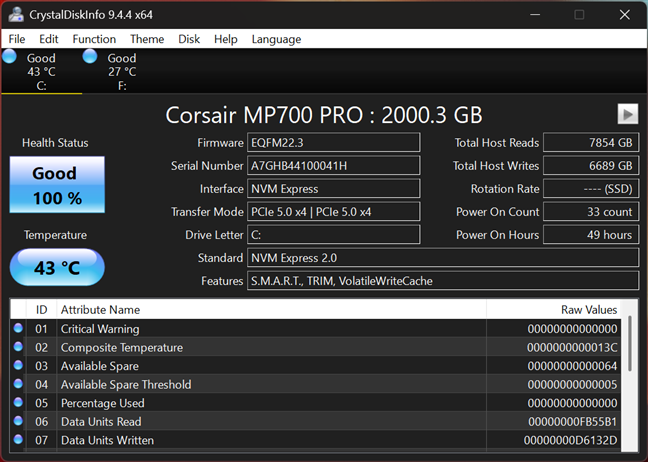Image resolution: width=648 pixels, height=462 pixels.
Task: Open the Edit menu
Action: [48, 39]
